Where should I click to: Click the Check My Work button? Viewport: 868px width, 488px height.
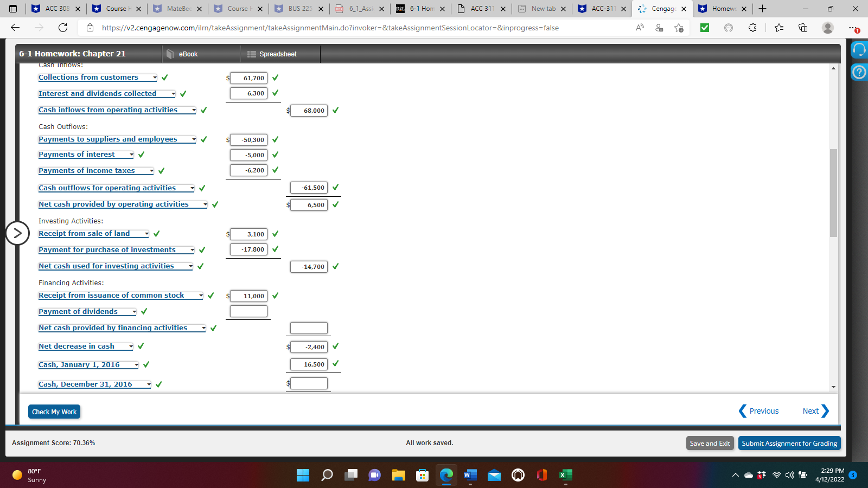tap(54, 411)
